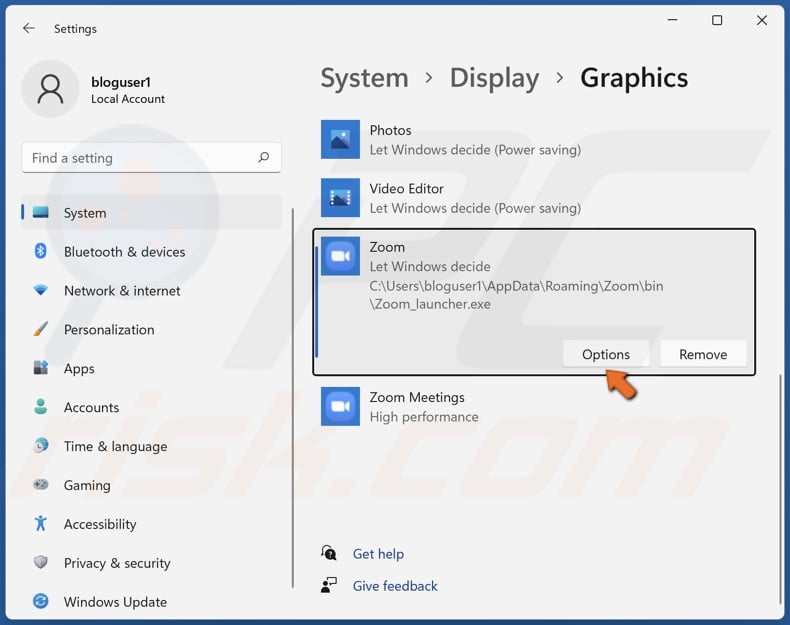The width and height of the screenshot is (790, 625).
Task: Click the Find a setting search box
Action: coord(151,158)
